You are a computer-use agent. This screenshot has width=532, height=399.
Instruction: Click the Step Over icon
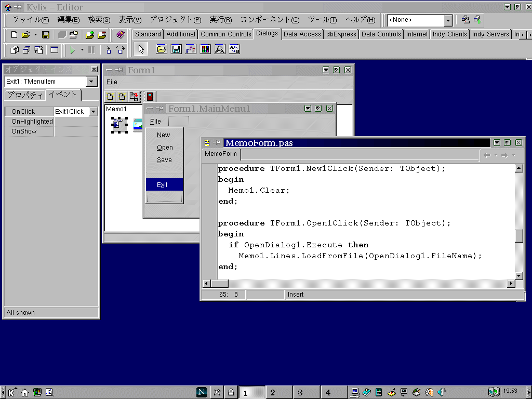[121, 50]
